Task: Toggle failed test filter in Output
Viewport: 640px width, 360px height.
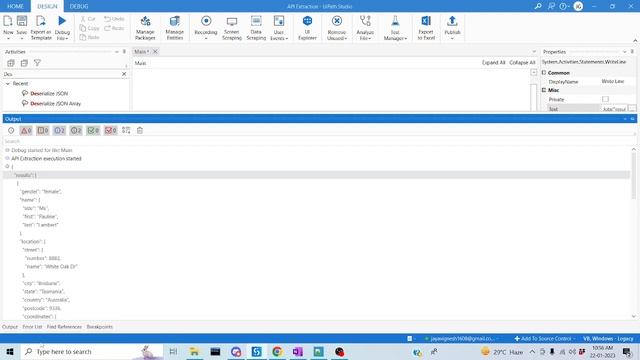Action: pyautogui.click(x=110, y=131)
